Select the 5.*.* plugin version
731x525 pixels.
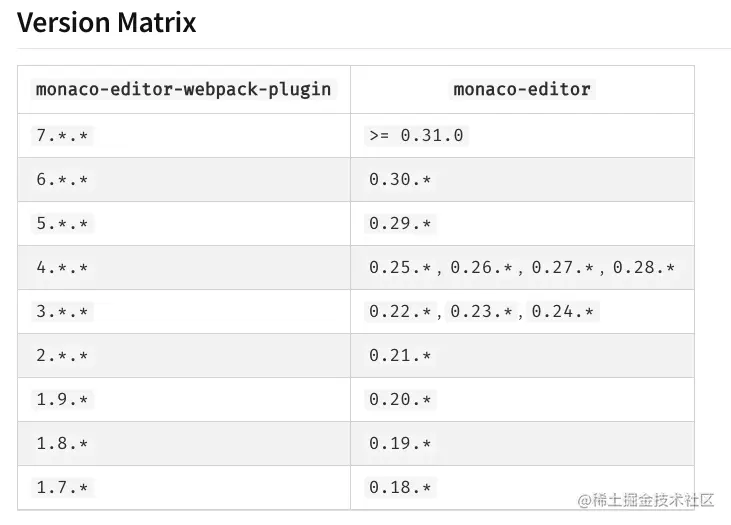coord(62,223)
